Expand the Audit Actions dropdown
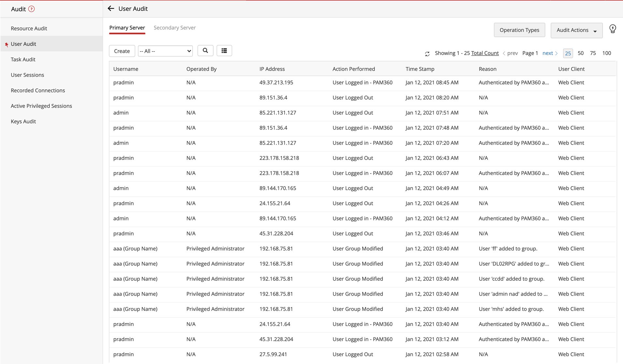The width and height of the screenshot is (623, 364). [576, 30]
